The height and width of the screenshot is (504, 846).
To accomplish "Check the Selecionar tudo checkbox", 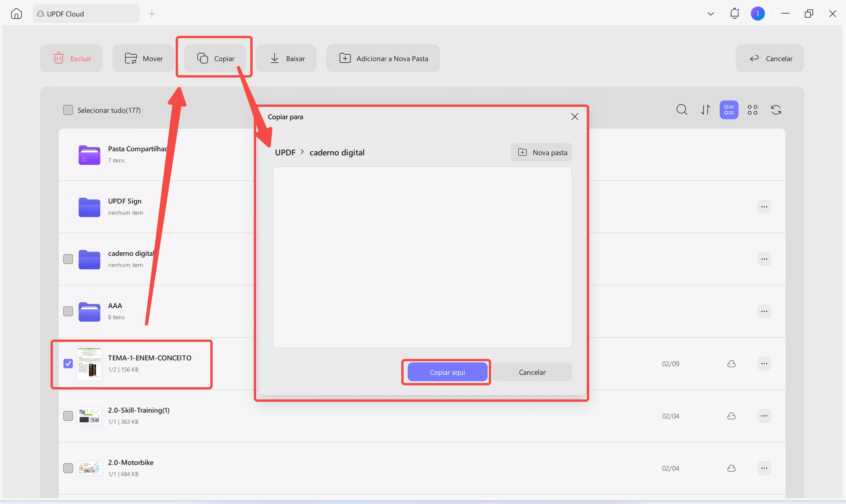I will [68, 110].
